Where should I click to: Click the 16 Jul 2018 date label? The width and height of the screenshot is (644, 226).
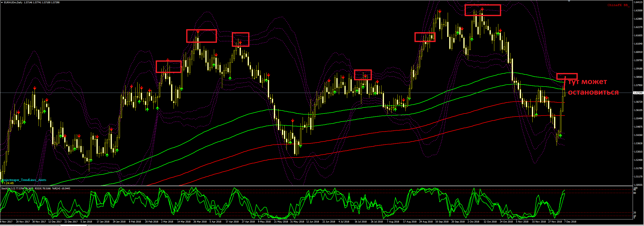361,222
